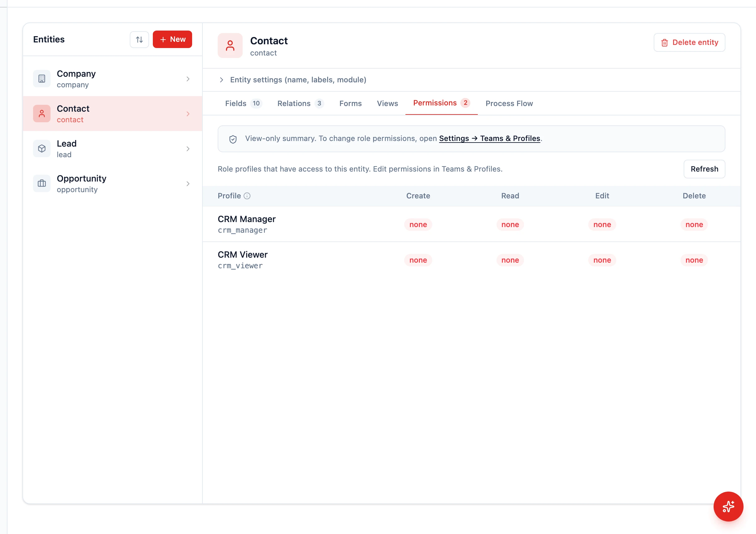Click CRM Manager Create none badge
The image size is (756, 534).
(418, 225)
